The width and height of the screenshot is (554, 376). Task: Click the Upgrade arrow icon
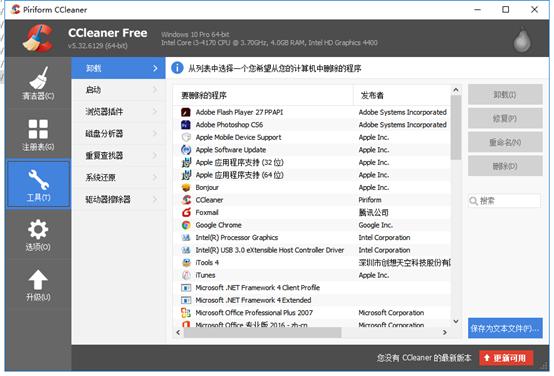coord(38,280)
